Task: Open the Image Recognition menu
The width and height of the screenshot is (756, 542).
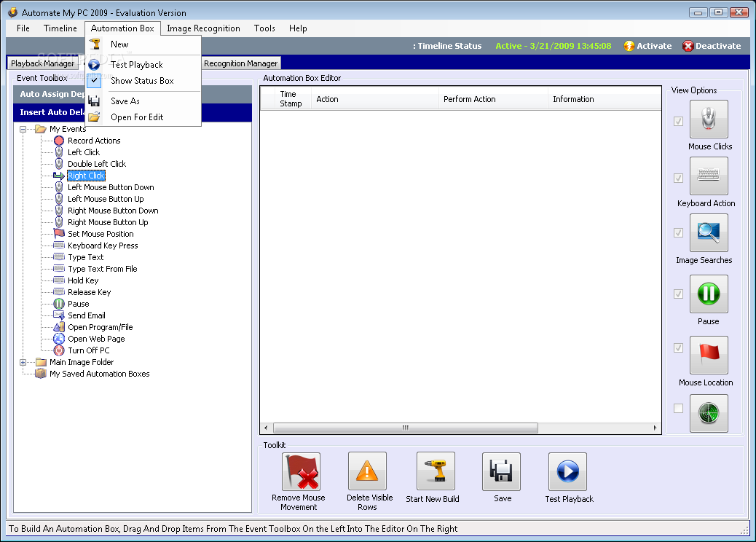Action: pos(203,28)
